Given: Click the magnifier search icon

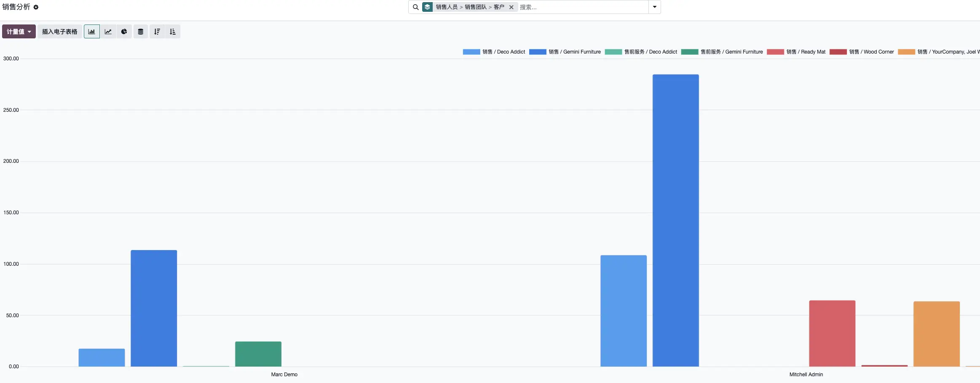Looking at the screenshot, I should pyautogui.click(x=415, y=7).
